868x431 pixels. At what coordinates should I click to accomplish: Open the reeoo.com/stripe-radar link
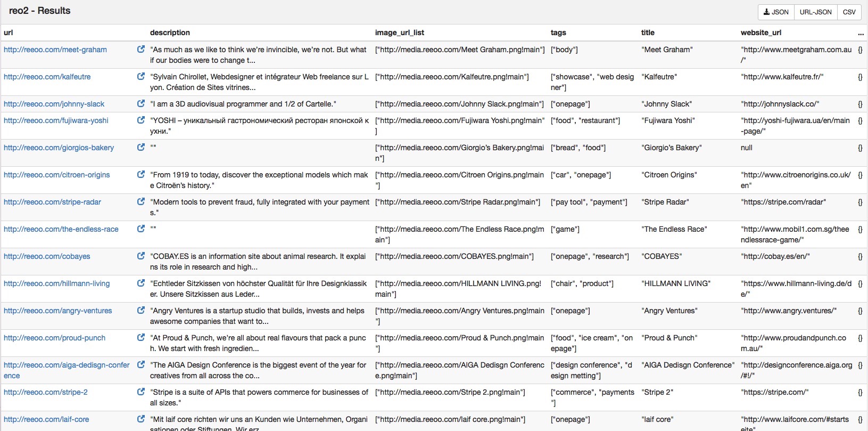pyautogui.click(x=52, y=202)
